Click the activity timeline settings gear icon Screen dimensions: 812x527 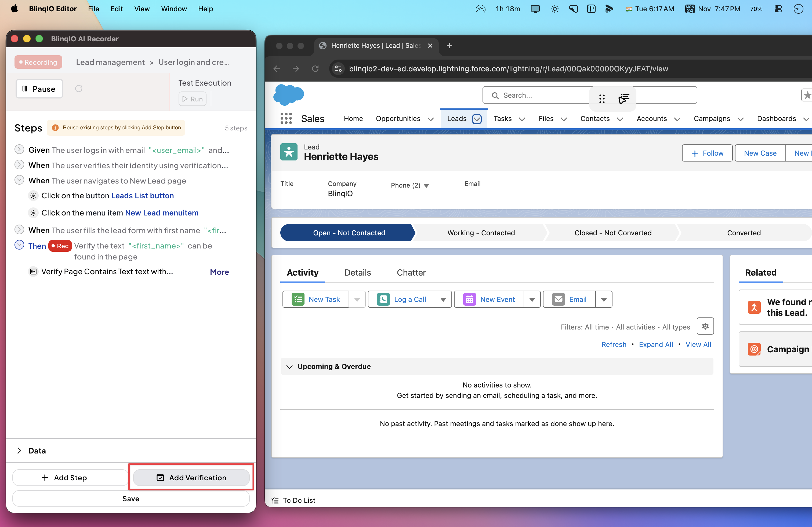pos(705,326)
